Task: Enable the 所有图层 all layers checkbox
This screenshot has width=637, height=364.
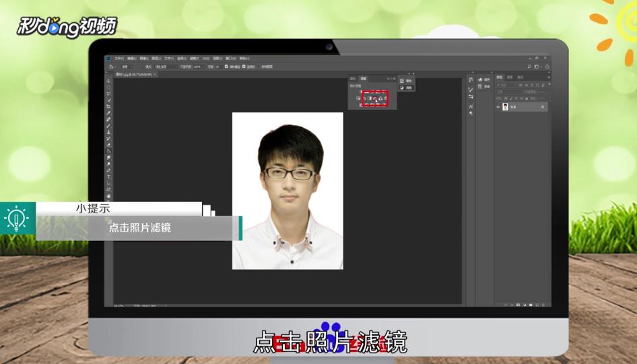Action: coord(259,67)
